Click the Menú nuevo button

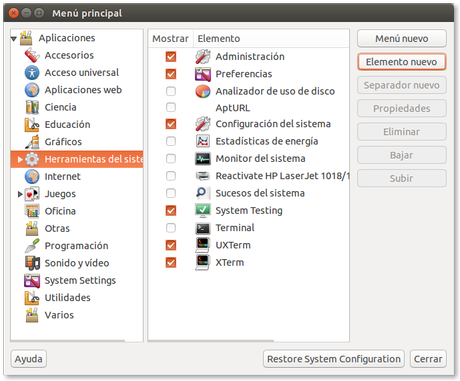point(402,39)
